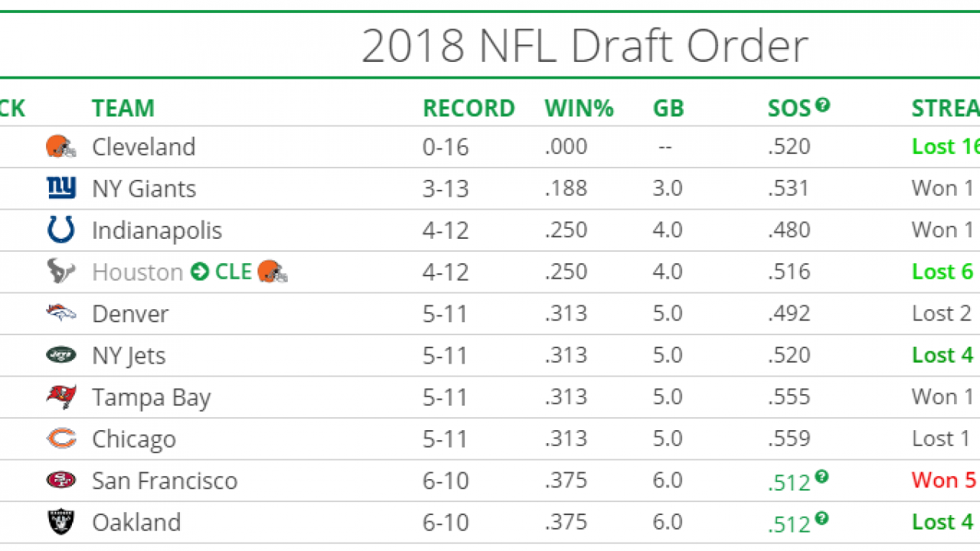Image resolution: width=980 pixels, height=551 pixels.
Task: Click help icon beside San Francisco's .512 SOS
Action: point(821,477)
